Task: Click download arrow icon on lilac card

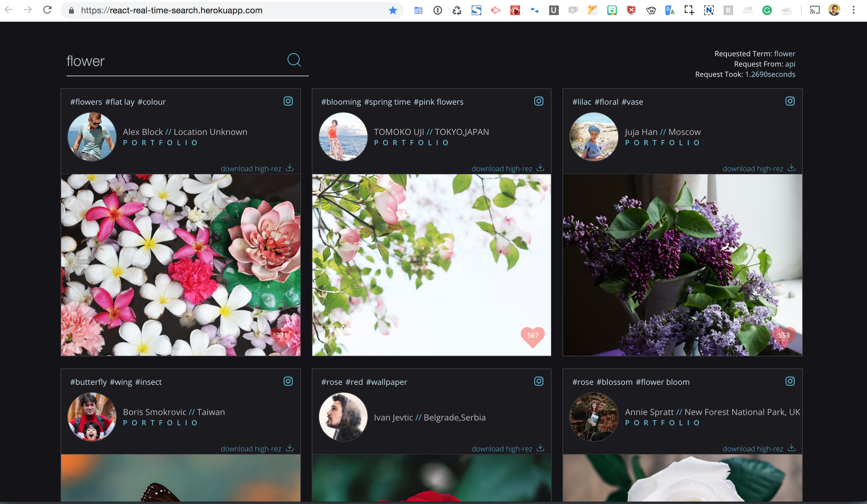Action: point(792,168)
